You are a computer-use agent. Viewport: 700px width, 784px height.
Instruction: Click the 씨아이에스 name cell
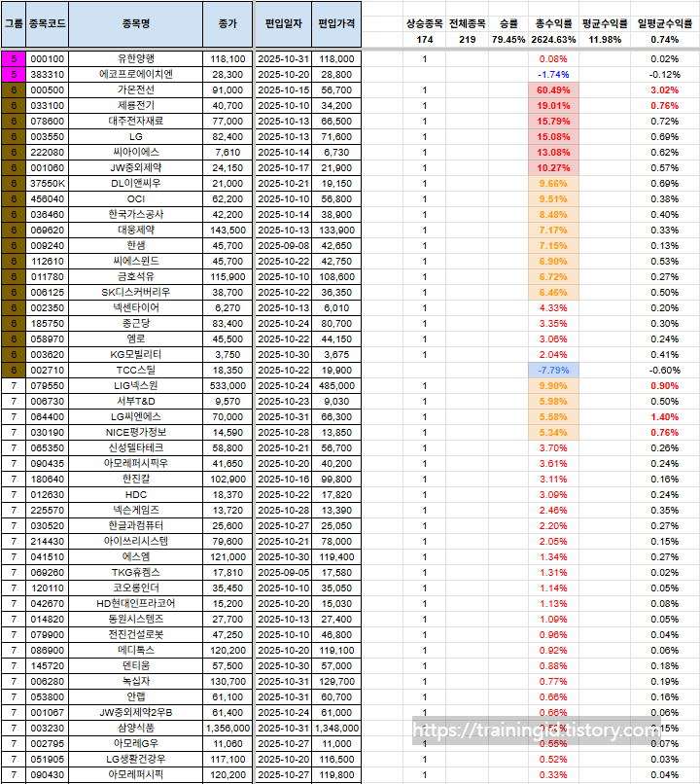[x=135, y=152]
